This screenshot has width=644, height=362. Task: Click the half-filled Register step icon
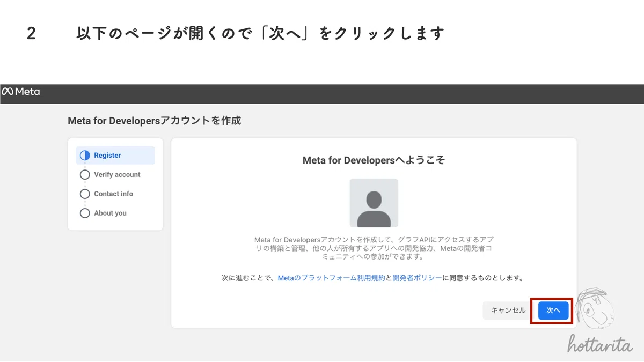tap(85, 156)
